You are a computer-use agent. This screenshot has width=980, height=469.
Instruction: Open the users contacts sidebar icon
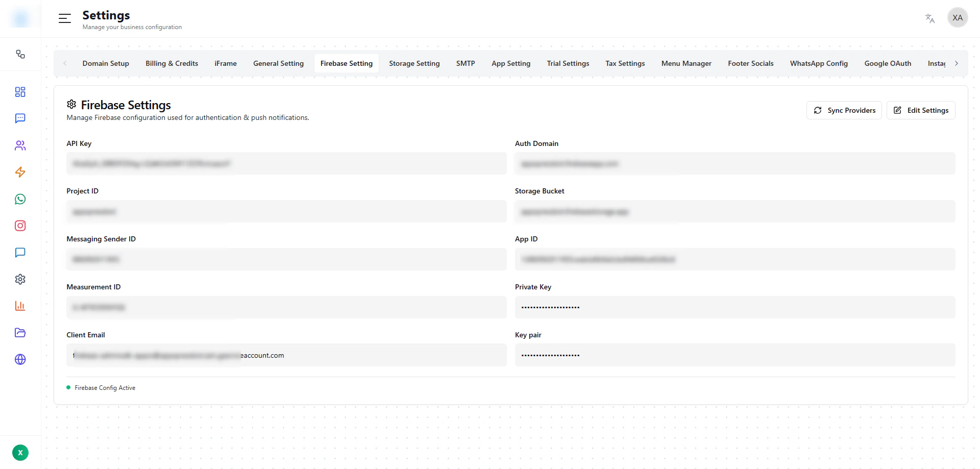click(x=20, y=145)
